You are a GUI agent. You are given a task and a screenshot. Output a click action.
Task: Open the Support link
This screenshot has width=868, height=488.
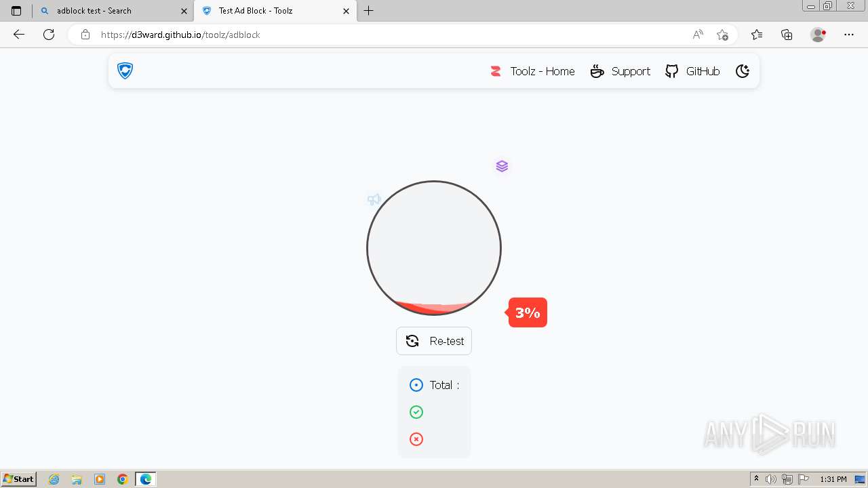620,71
